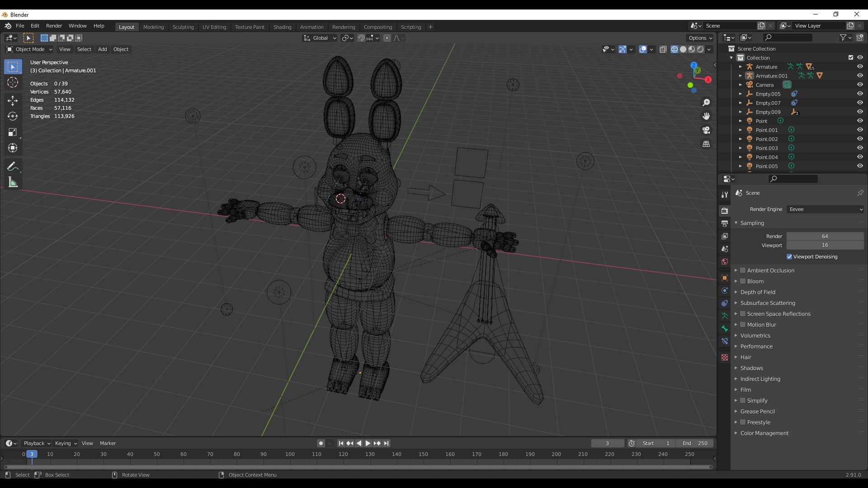Hide Empty.005 in outliner

click(860, 94)
